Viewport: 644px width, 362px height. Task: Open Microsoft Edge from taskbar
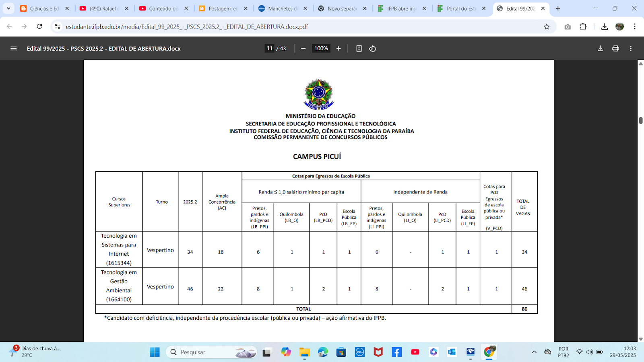coord(323,352)
